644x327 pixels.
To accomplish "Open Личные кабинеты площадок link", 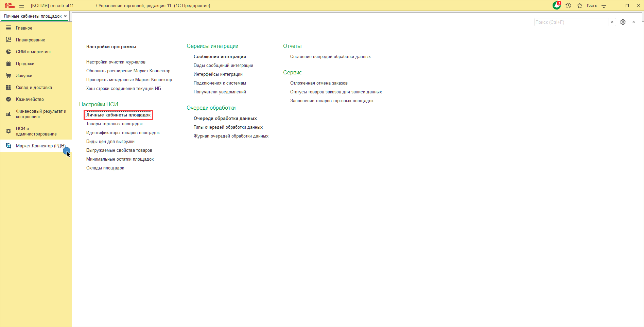I will coord(119,115).
